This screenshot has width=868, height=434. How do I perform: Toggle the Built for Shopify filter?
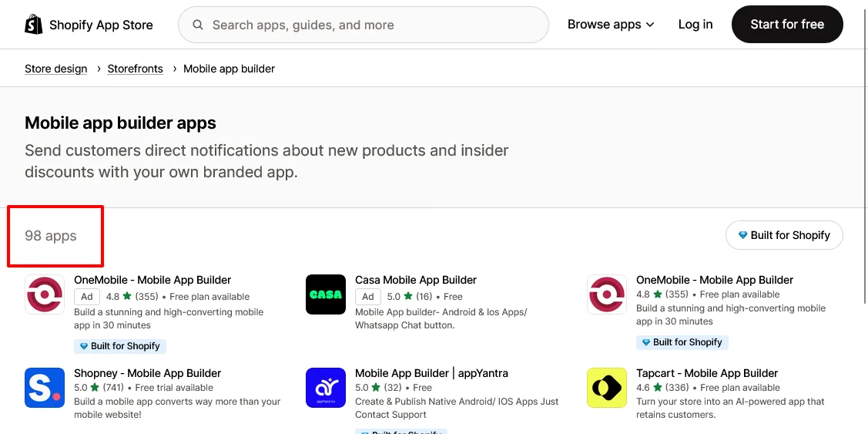coord(784,236)
